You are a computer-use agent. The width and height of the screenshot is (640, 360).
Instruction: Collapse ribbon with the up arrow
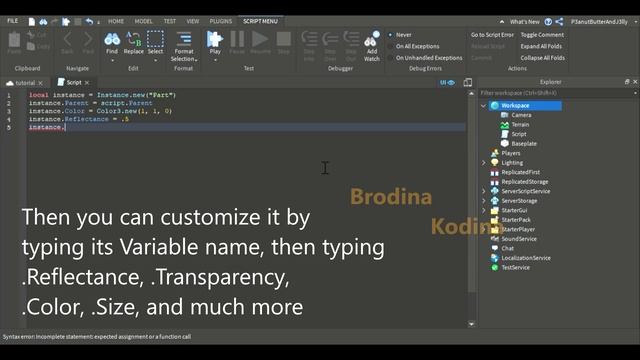tap(502, 22)
